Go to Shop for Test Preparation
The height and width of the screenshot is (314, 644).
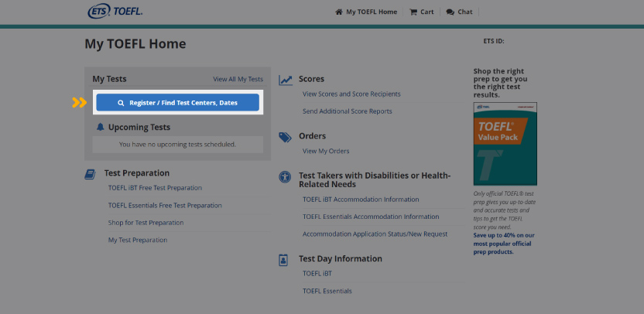pos(146,223)
